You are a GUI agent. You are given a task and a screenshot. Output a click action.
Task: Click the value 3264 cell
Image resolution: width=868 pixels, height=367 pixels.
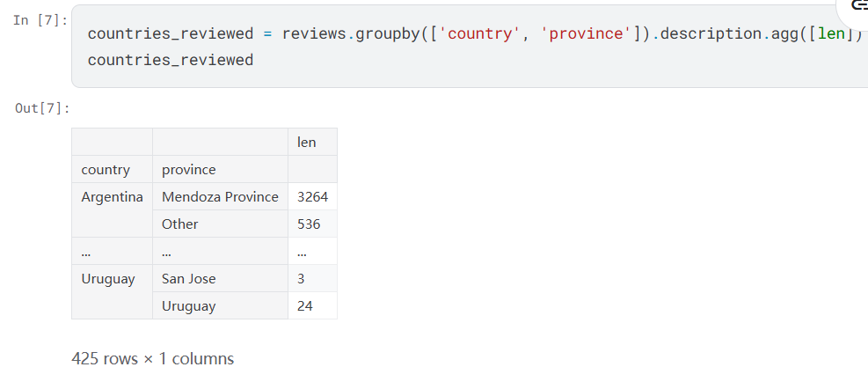312,196
